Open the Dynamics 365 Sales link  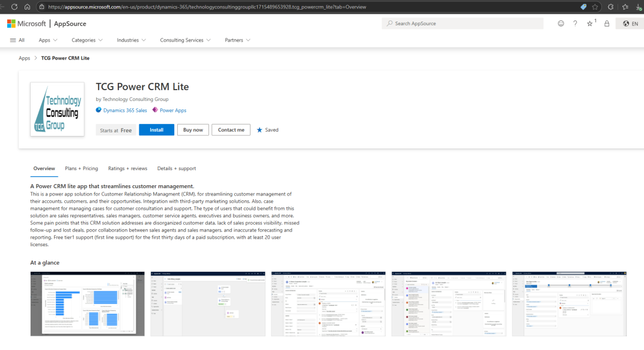pos(125,110)
